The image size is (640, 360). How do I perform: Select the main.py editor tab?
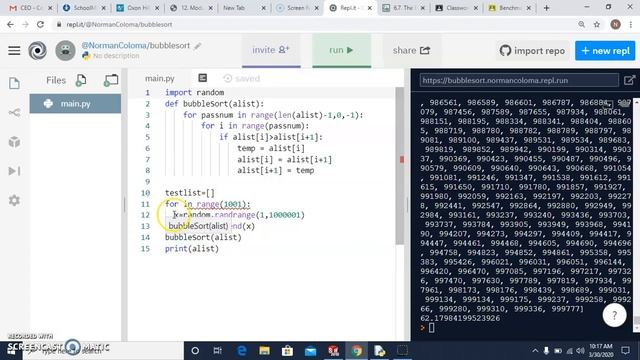tap(160, 78)
